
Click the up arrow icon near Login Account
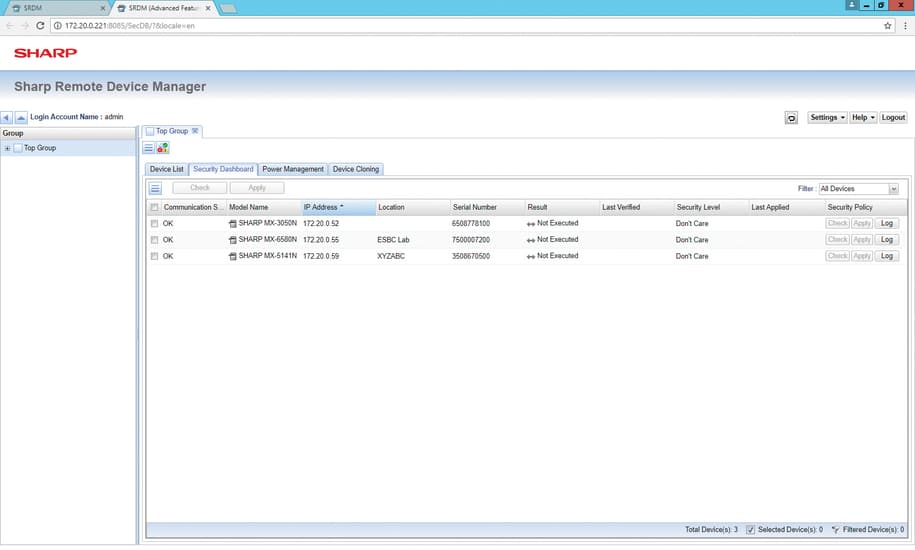pyautogui.click(x=21, y=117)
